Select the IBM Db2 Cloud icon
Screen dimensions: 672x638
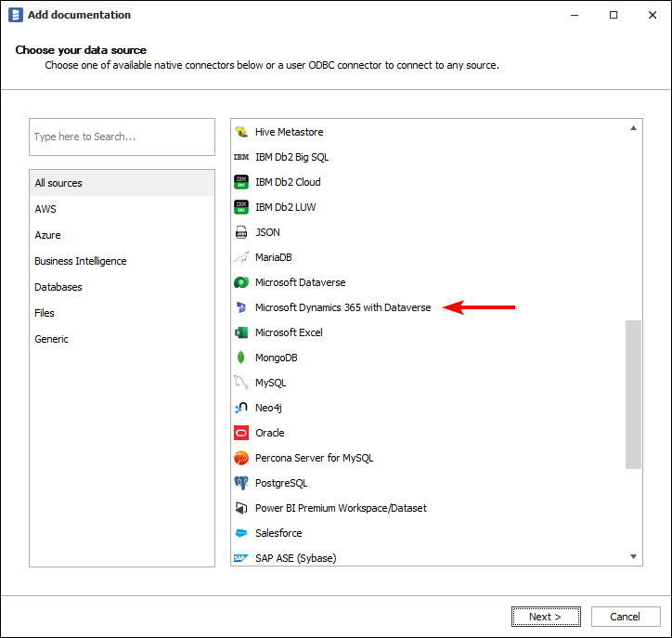[240, 182]
